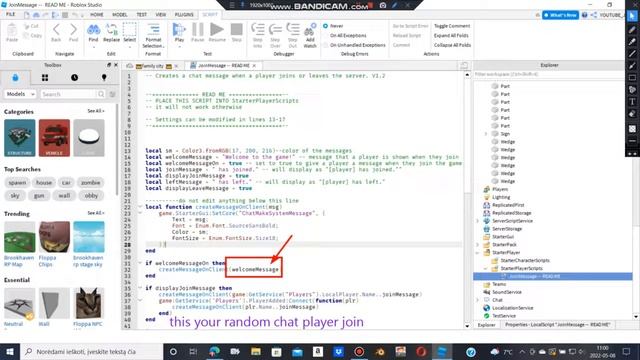Open the FILE menu
The image size is (640, 360).
coord(11,15)
